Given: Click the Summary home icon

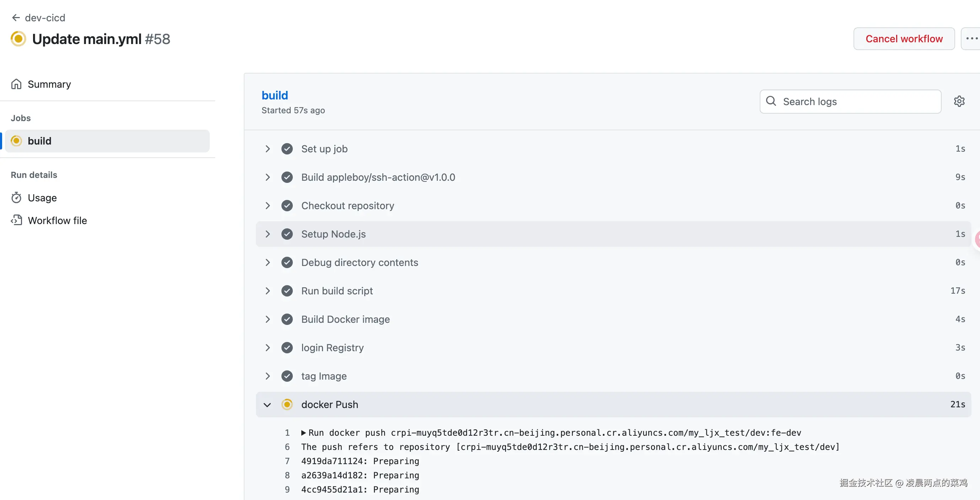Looking at the screenshot, I should 16,84.
